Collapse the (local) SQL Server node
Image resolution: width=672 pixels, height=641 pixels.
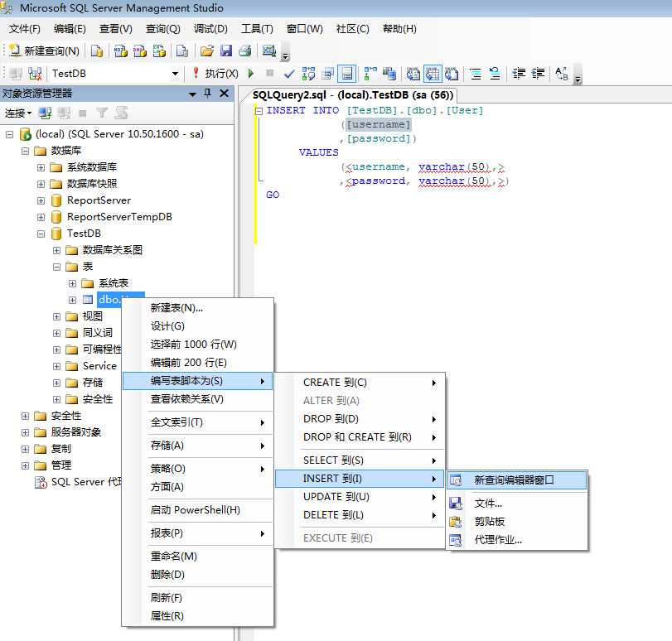(9, 134)
